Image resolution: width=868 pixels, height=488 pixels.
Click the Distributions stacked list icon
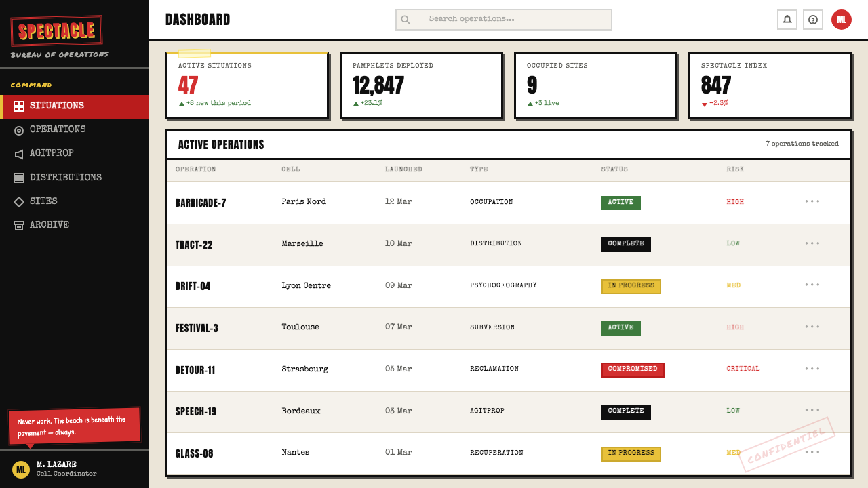click(x=19, y=178)
